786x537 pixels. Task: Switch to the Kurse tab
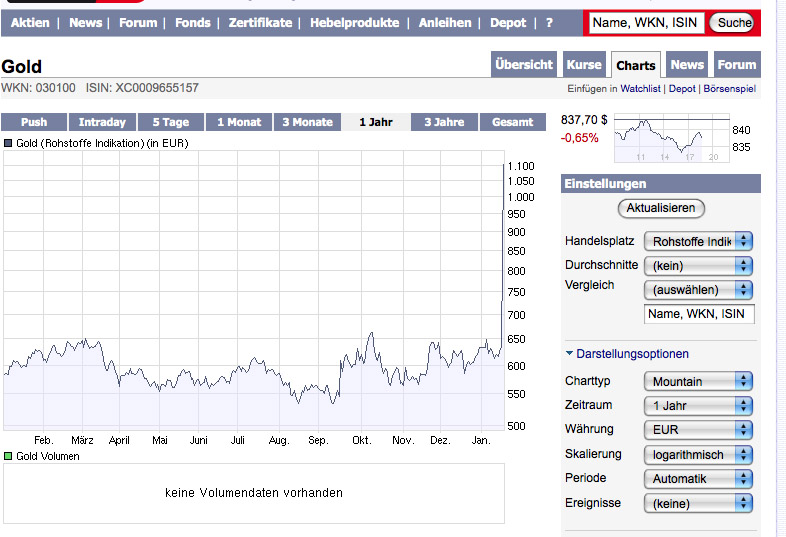click(584, 65)
